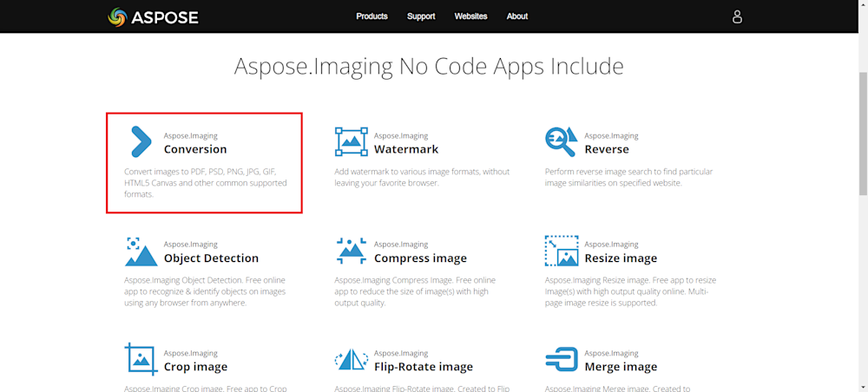Click the Object Detection description text
This screenshot has height=392, width=868.
[205, 292]
